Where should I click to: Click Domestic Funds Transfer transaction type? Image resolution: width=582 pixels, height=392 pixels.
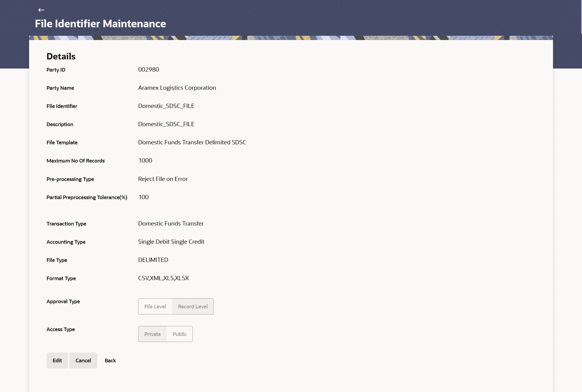pos(171,223)
